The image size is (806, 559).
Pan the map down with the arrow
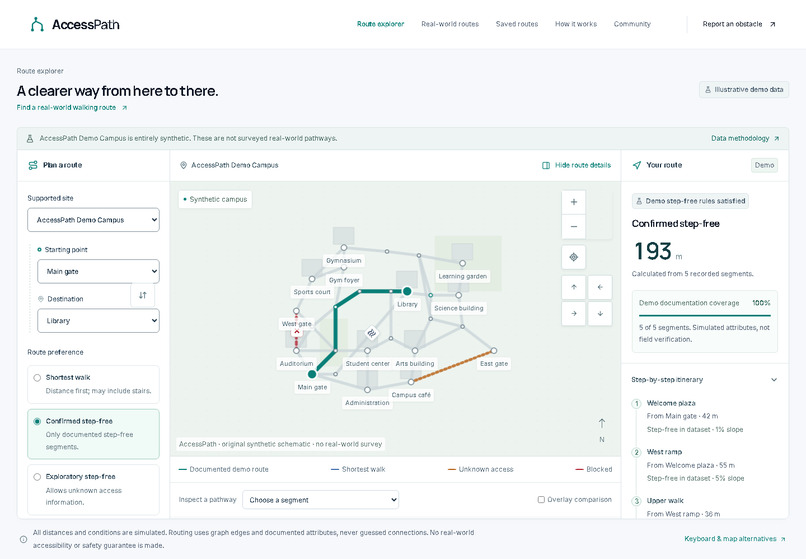(600, 313)
